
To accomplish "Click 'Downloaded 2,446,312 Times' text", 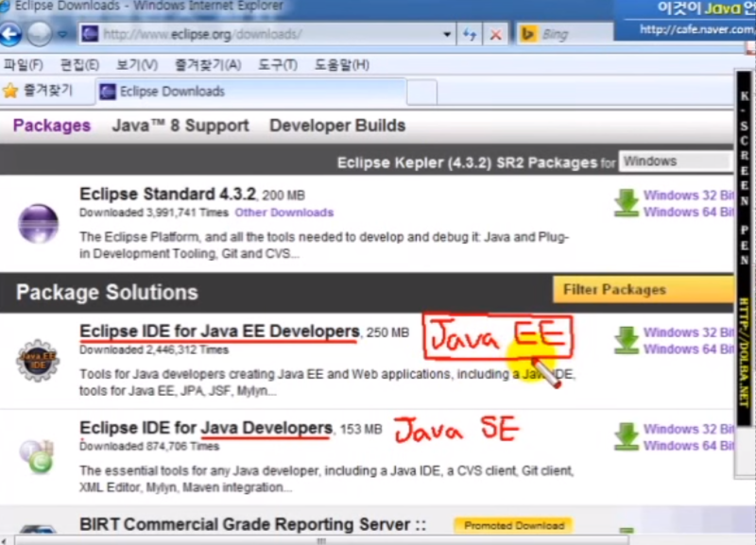I will coord(154,349).
